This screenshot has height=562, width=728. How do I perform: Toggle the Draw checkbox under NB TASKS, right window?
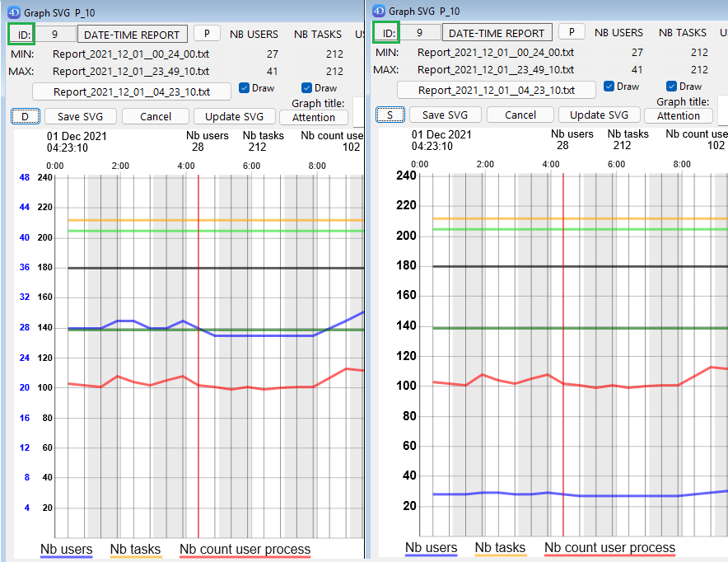tap(672, 87)
